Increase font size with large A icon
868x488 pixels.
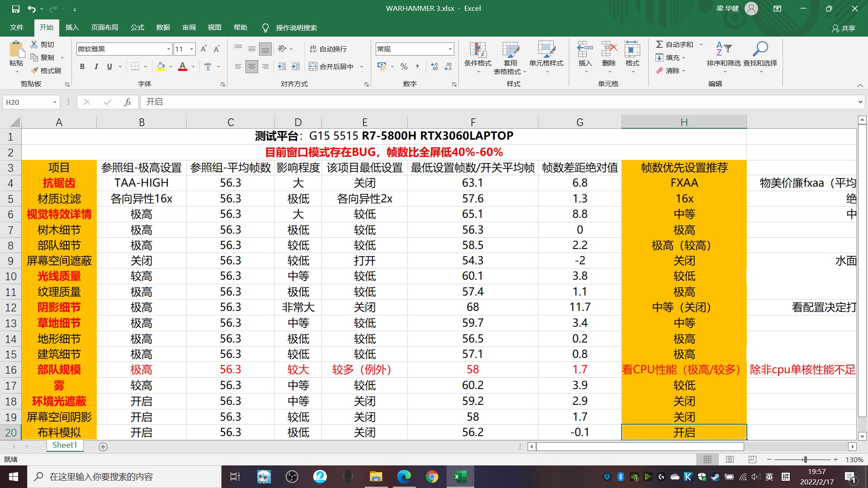[203, 49]
